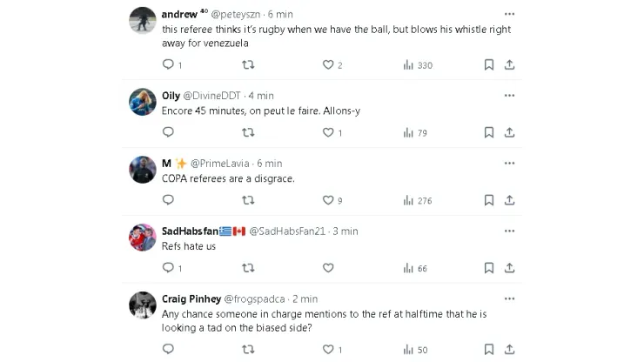644x362 pixels.
Task: Open more options for Oily's tweet
Action: click(x=509, y=96)
